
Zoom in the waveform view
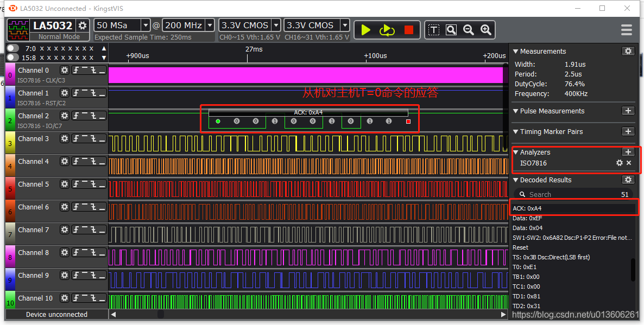click(x=486, y=30)
